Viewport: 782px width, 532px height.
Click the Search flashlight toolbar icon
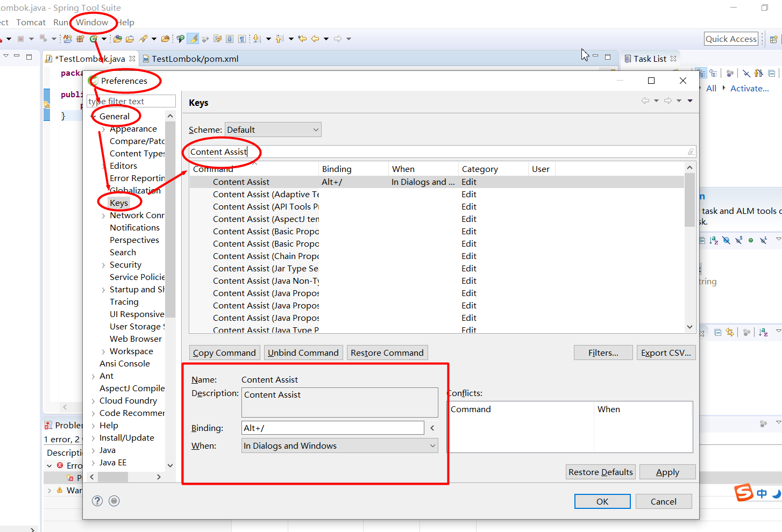coord(143,39)
